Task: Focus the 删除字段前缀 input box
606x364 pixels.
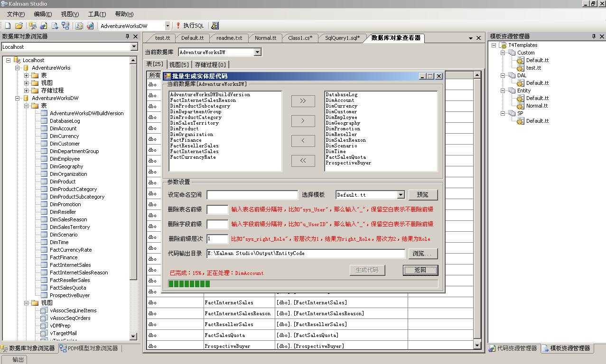Action: point(217,224)
